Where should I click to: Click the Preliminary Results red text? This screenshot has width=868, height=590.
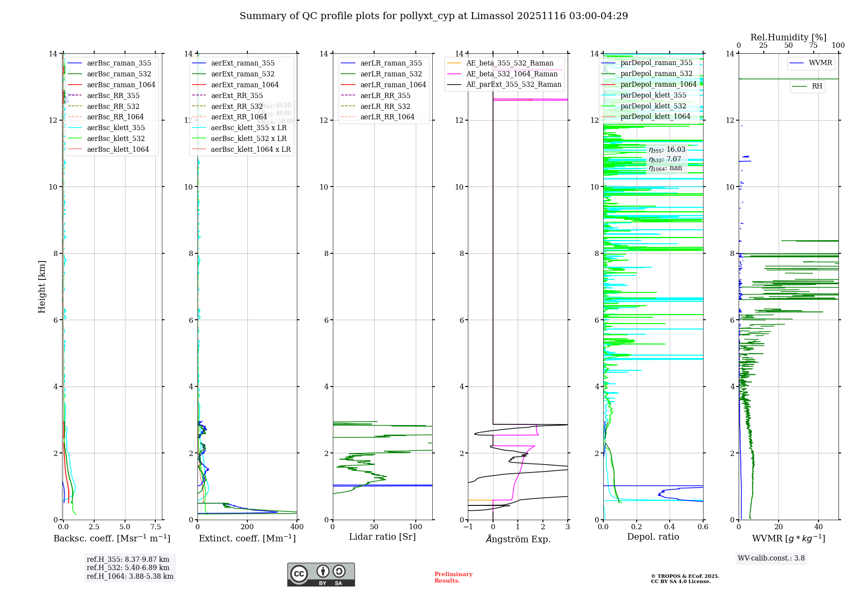point(453,577)
